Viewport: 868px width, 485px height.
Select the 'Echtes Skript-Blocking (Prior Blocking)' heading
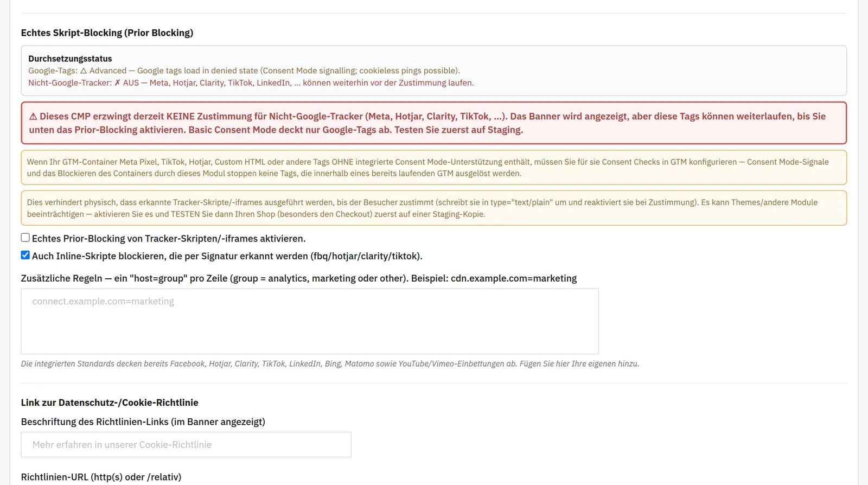107,33
